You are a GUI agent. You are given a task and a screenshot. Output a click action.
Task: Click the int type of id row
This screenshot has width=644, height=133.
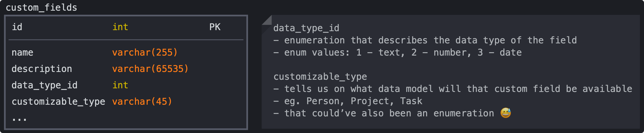[120, 27]
